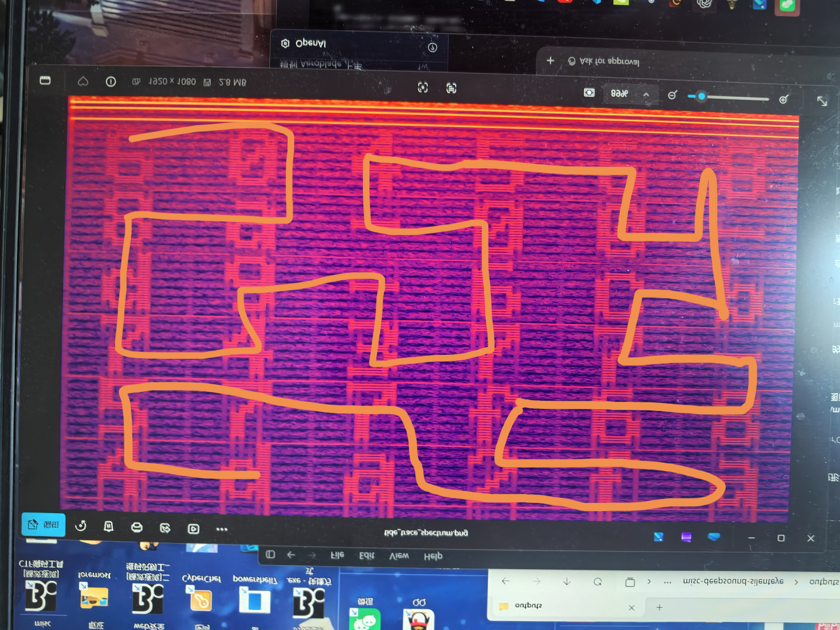
Task: Toggle the filmstrip view icon in Photos
Action: click(x=45, y=80)
